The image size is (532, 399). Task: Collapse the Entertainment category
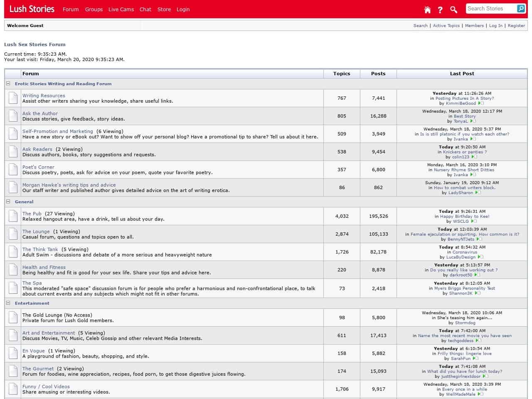pyautogui.click(x=8, y=303)
